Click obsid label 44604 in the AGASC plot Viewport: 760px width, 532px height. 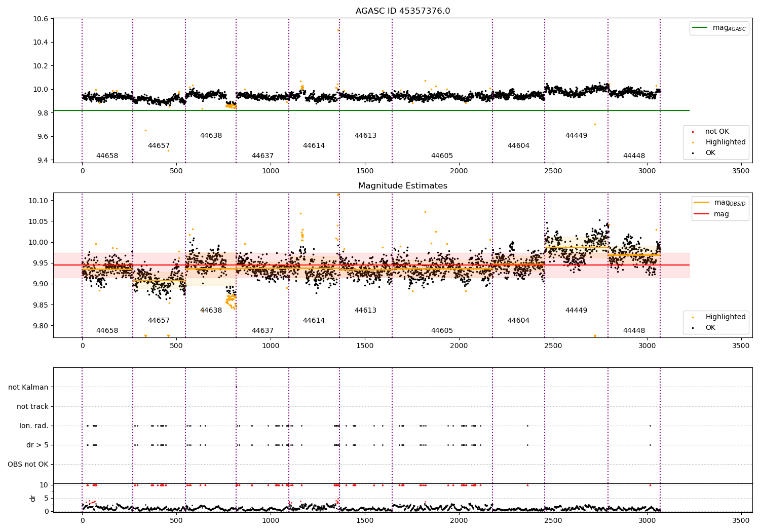tap(518, 146)
